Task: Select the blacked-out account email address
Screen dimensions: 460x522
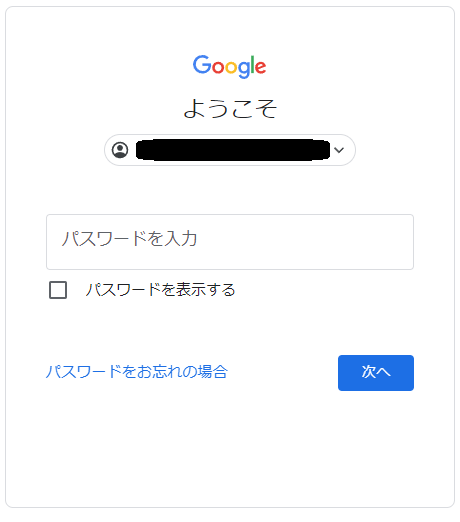Action: (233, 150)
